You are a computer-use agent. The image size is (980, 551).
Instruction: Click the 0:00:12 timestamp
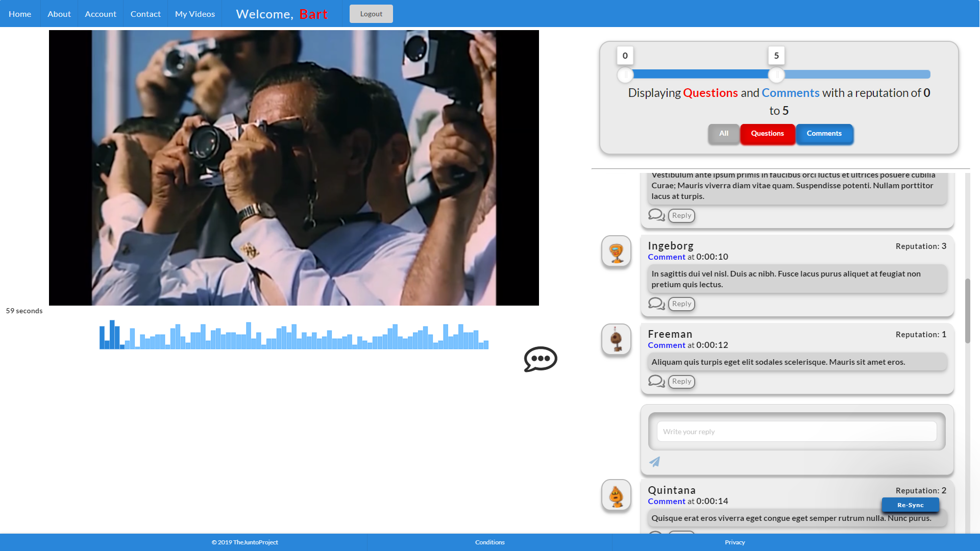pos(712,345)
